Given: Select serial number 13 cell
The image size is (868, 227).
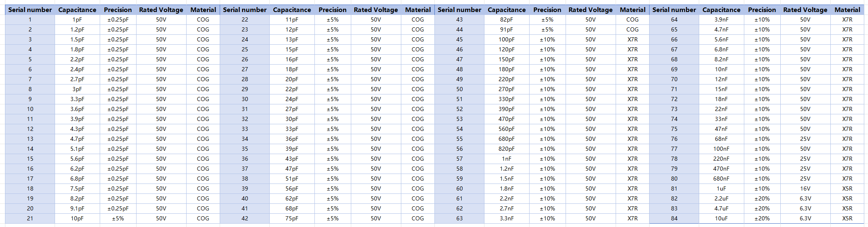Looking at the screenshot, I should coord(30,139).
